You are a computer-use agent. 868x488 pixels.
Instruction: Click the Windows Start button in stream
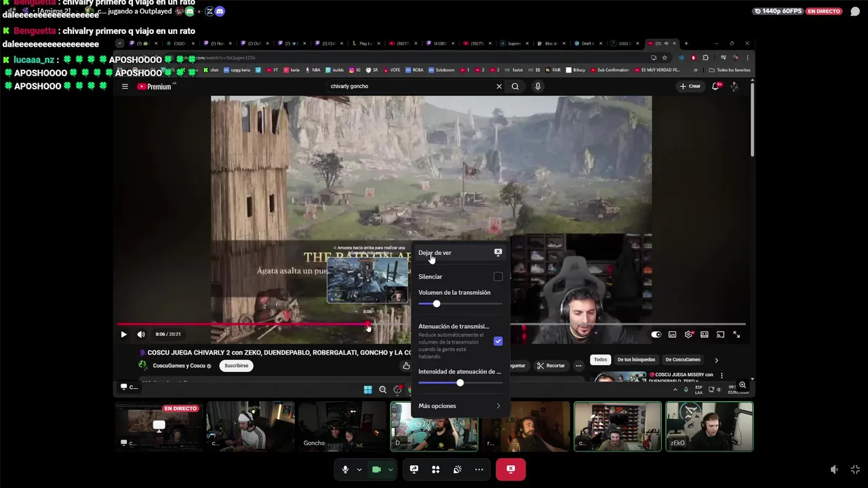point(368,390)
